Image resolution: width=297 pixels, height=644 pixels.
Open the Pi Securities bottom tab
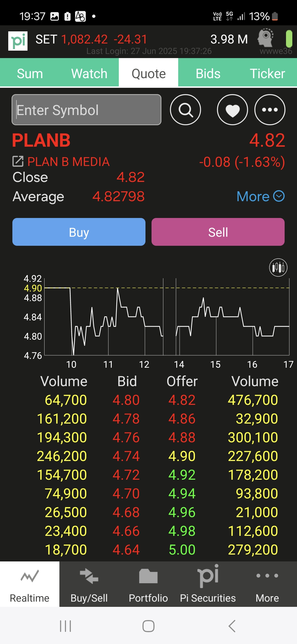208,584
